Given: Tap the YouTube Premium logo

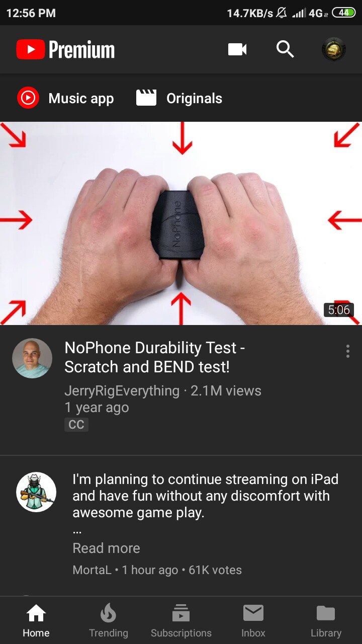Looking at the screenshot, I should (65, 49).
